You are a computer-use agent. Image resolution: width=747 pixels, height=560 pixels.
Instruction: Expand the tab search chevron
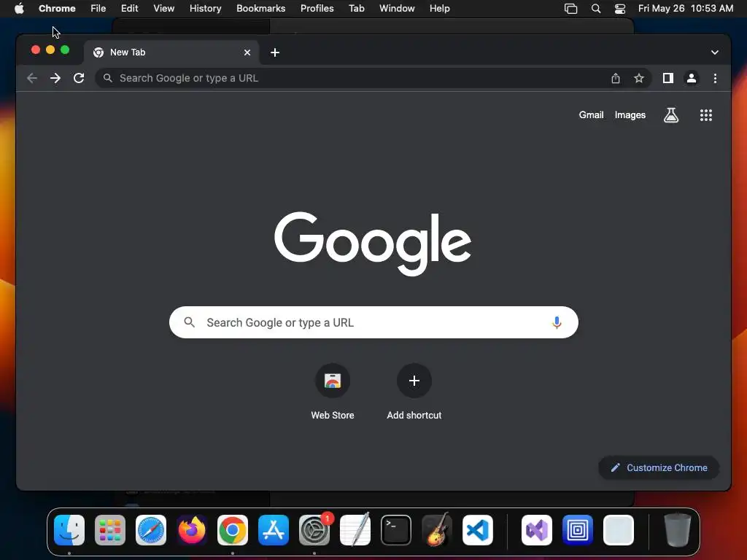tap(715, 52)
